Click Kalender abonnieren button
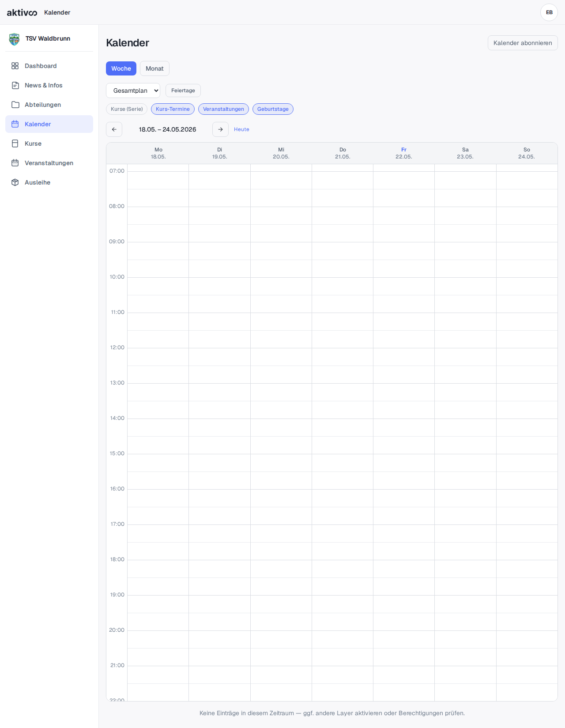 point(523,43)
